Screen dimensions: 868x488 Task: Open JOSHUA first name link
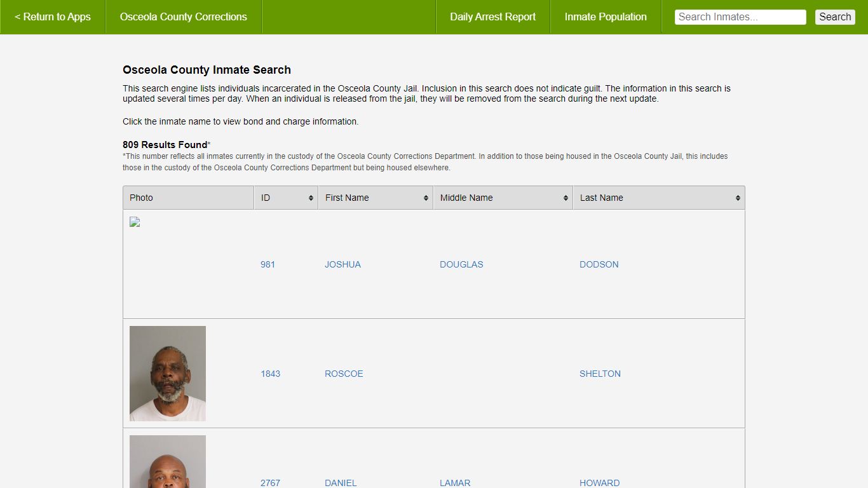click(342, 264)
